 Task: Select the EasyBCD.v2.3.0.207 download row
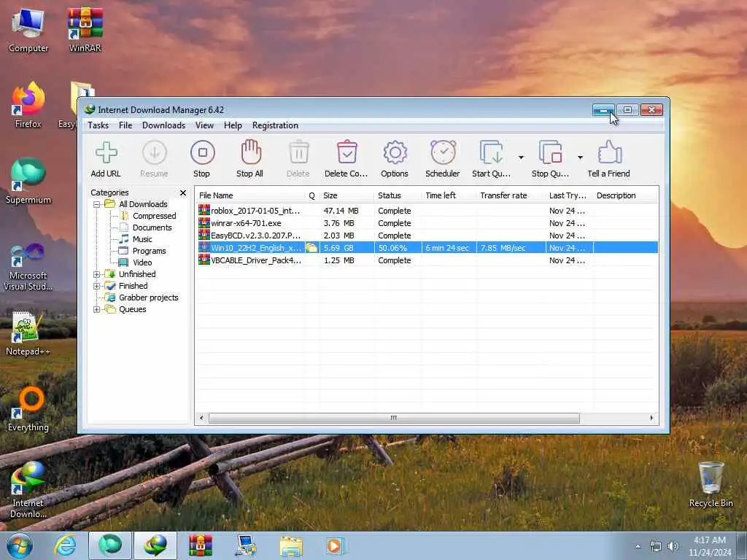(427, 236)
